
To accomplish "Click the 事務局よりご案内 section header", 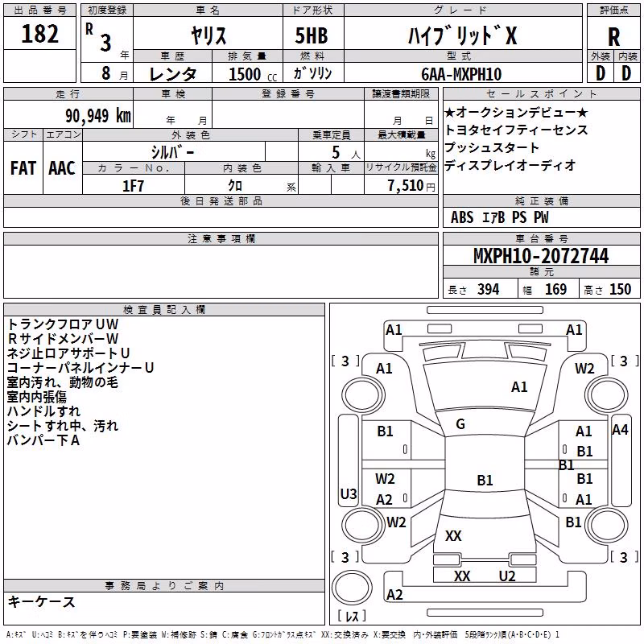I will click(x=164, y=586).
